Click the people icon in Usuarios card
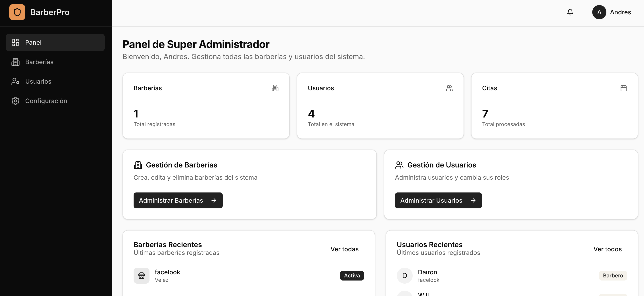The width and height of the screenshot is (644, 296). 449,88
